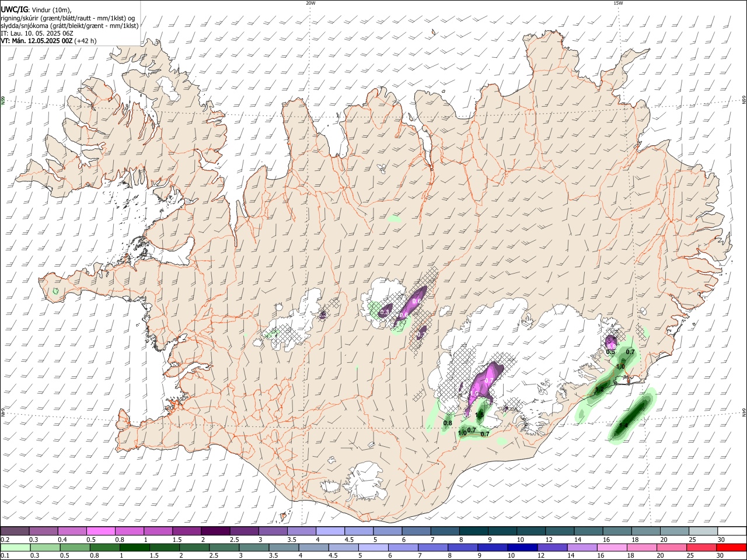Screen dimensions: 747x560
Task: Click the dusky purple 0.2 swatch in the upper legend
Action: pyautogui.click(x=15, y=531)
